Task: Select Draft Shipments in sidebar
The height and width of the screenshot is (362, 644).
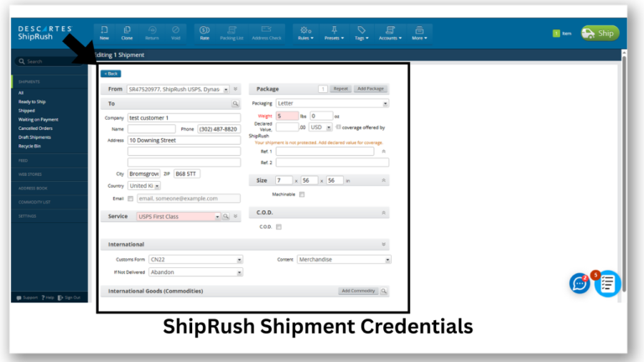Action: pyautogui.click(x=34, y=137)
